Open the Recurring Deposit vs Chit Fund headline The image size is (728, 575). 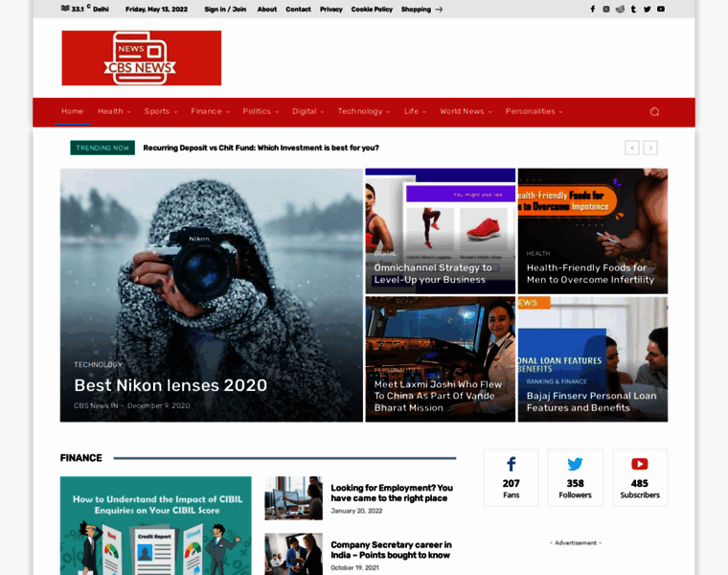pos(261,148)
